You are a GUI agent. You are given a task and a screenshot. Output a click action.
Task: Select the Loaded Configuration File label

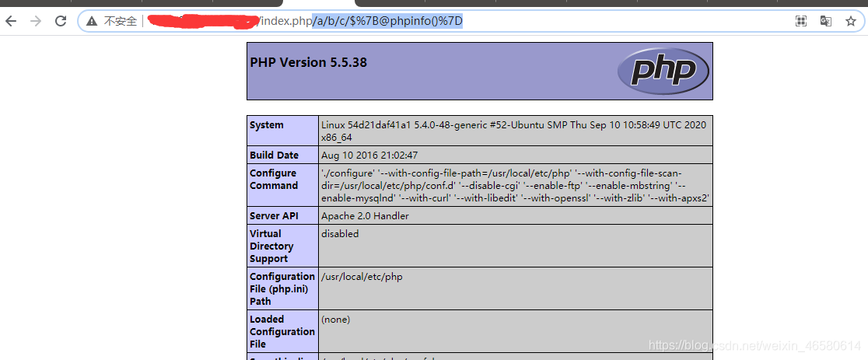(x=282, y=331)
